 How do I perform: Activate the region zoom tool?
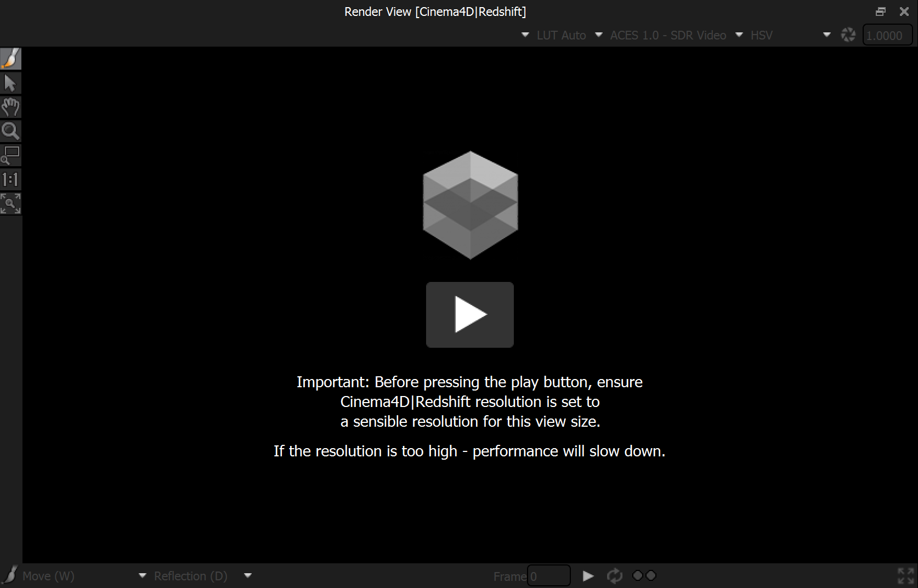pyautogui.click(x=10, y=155)
